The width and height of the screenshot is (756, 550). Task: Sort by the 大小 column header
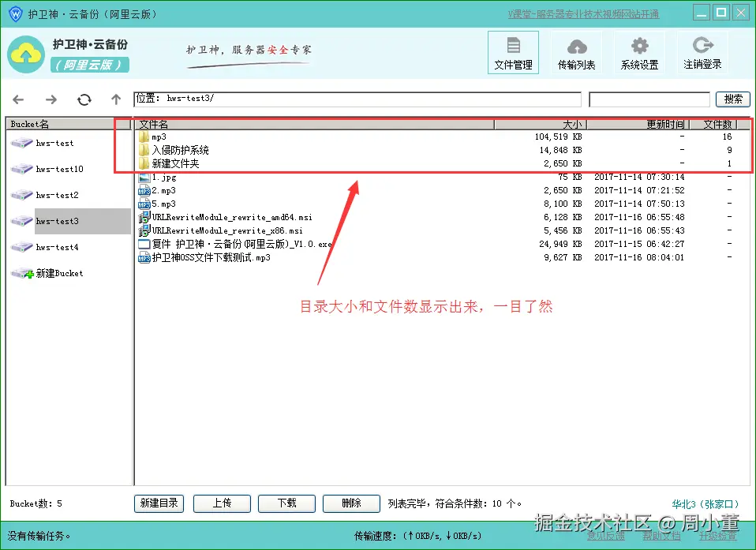click(541, 125)
